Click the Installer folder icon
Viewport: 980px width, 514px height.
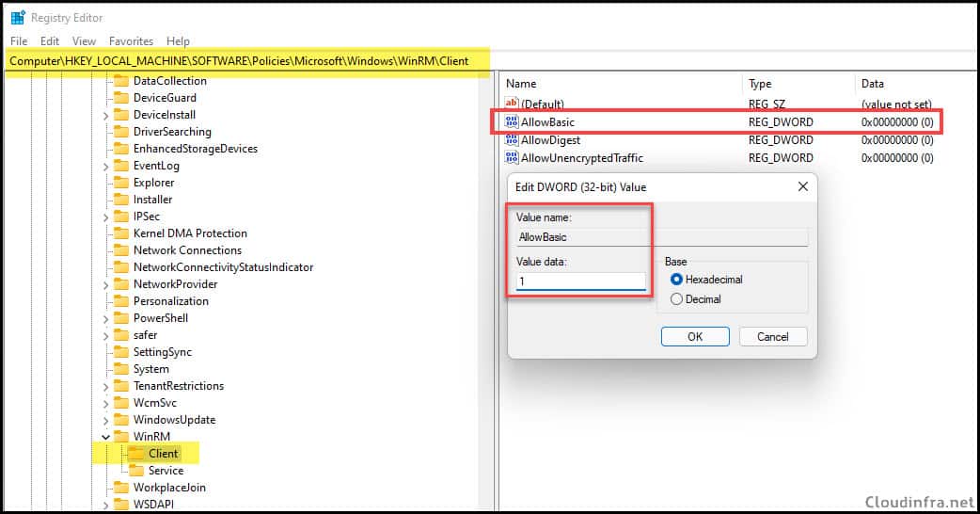pyautogui.click(x=121, y=199)
